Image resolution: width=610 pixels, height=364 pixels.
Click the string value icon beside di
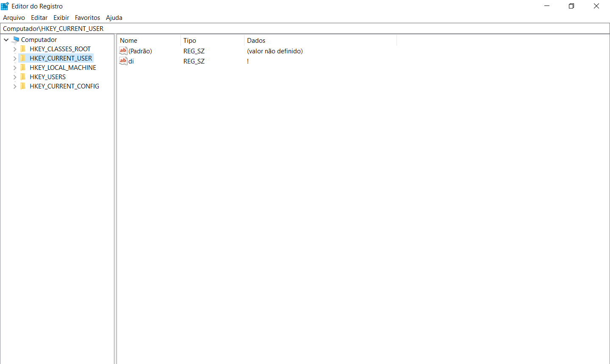coord(123,61)
